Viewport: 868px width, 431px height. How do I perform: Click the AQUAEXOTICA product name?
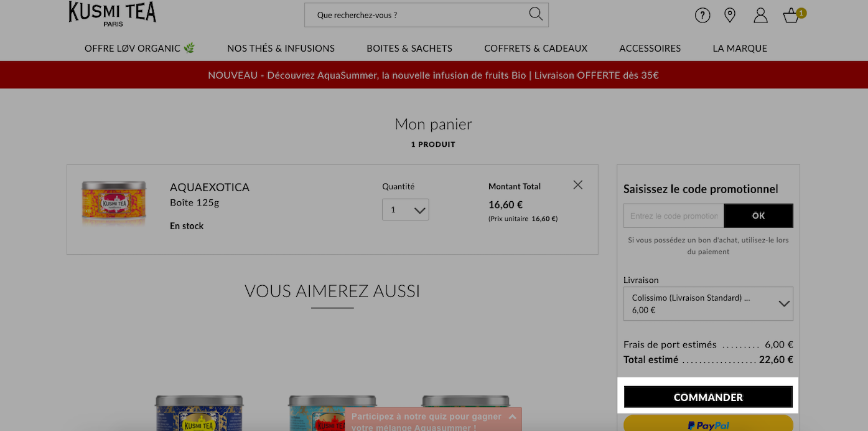pyautogui.click(x=210, y=187)
